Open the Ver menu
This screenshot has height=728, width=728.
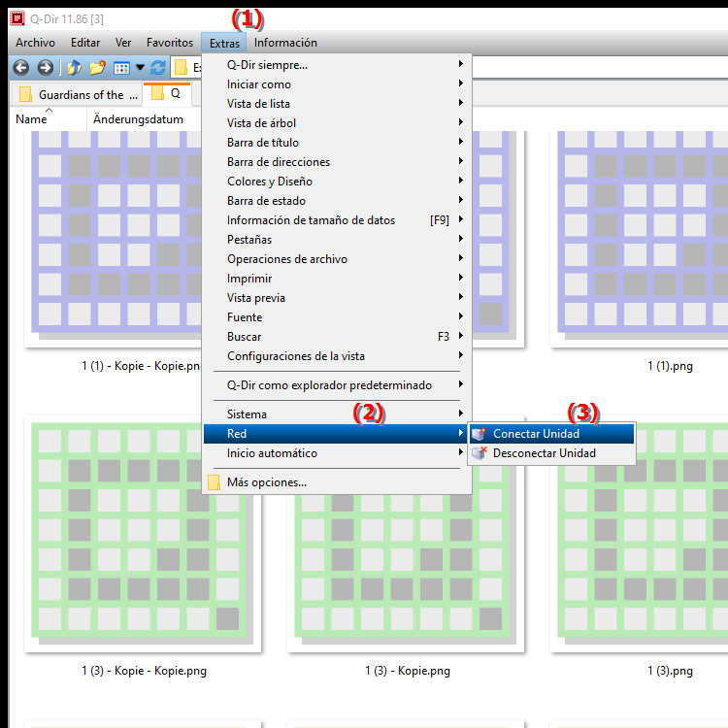pyautogui.click(x=123, y=43)
